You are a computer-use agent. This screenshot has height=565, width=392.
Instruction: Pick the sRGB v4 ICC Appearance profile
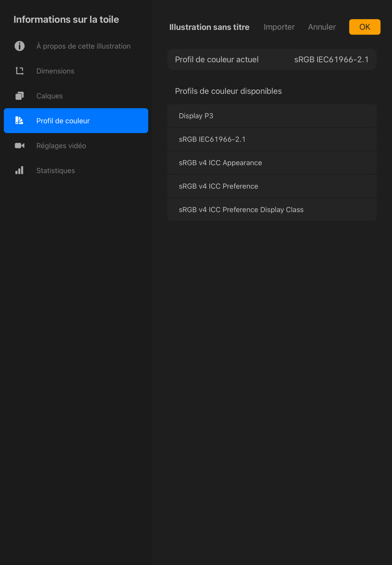271,163
